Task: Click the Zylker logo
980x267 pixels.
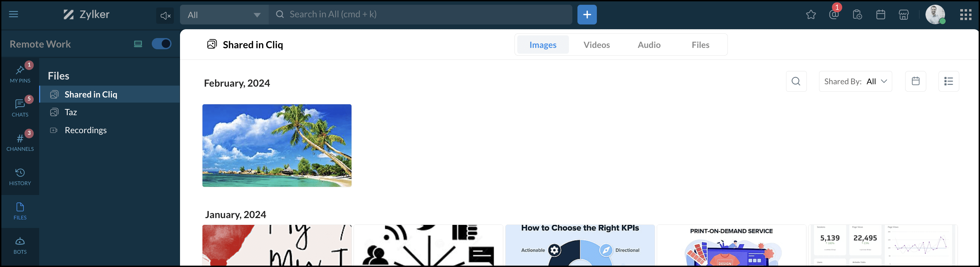Action: tap(86, 14)
